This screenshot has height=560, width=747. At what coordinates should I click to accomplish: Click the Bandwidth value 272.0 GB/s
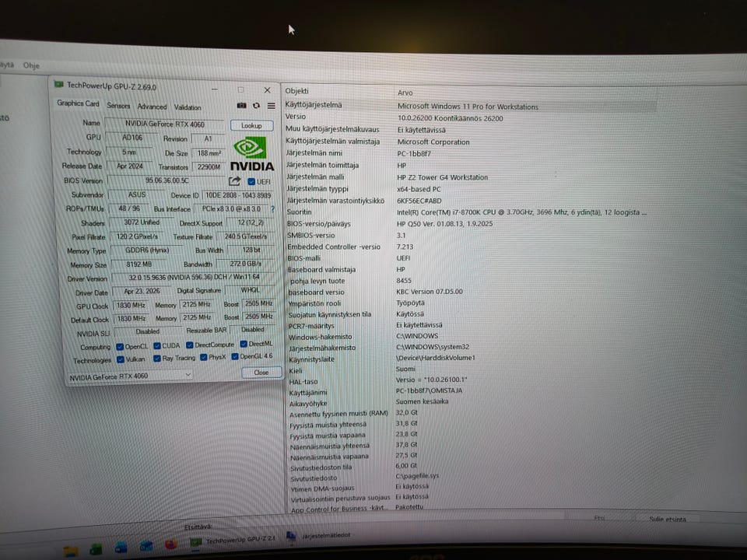pyautogui.click(x=245, y=264)
